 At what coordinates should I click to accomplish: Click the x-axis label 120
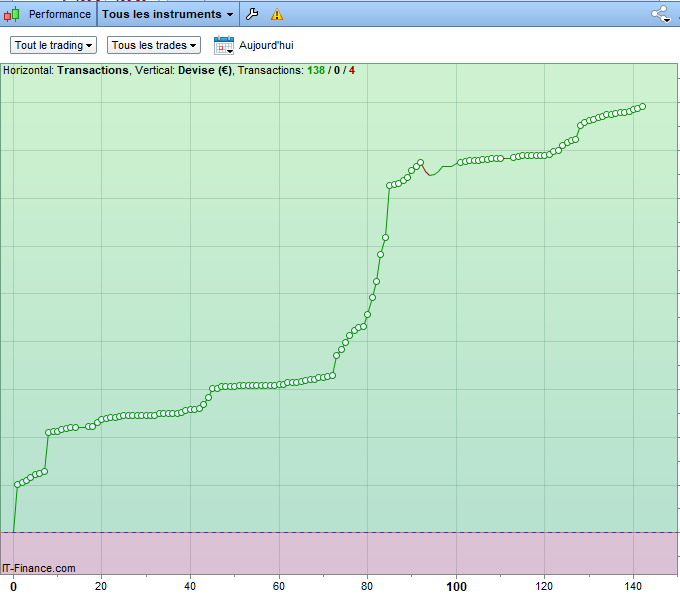point(544,587)
